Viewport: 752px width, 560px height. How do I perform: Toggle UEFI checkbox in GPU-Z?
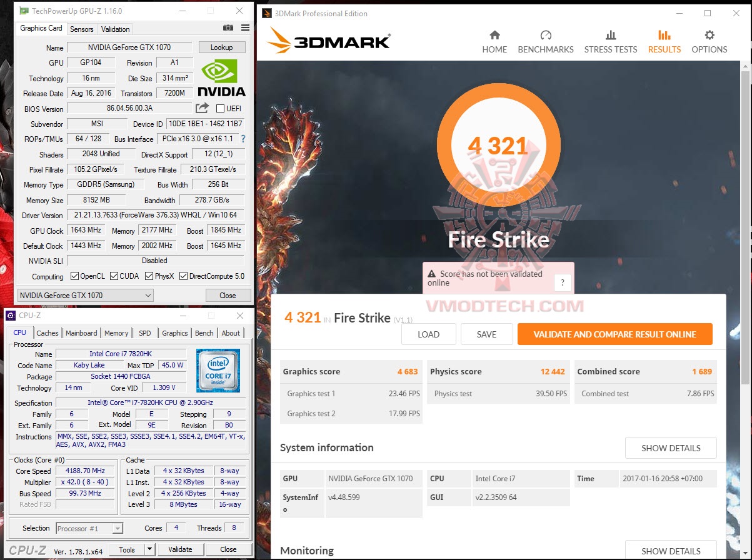coord(219,109)
